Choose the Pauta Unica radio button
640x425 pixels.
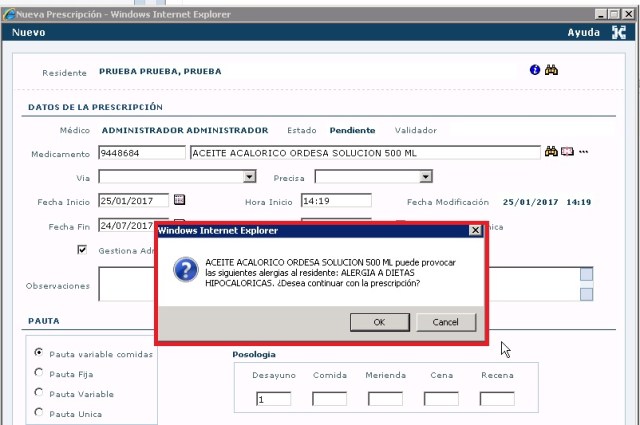39,412
